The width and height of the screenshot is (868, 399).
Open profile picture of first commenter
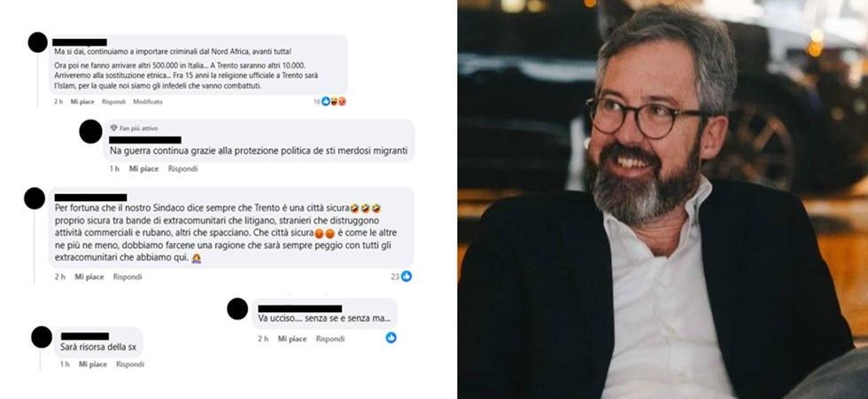[x=37, y=43]
